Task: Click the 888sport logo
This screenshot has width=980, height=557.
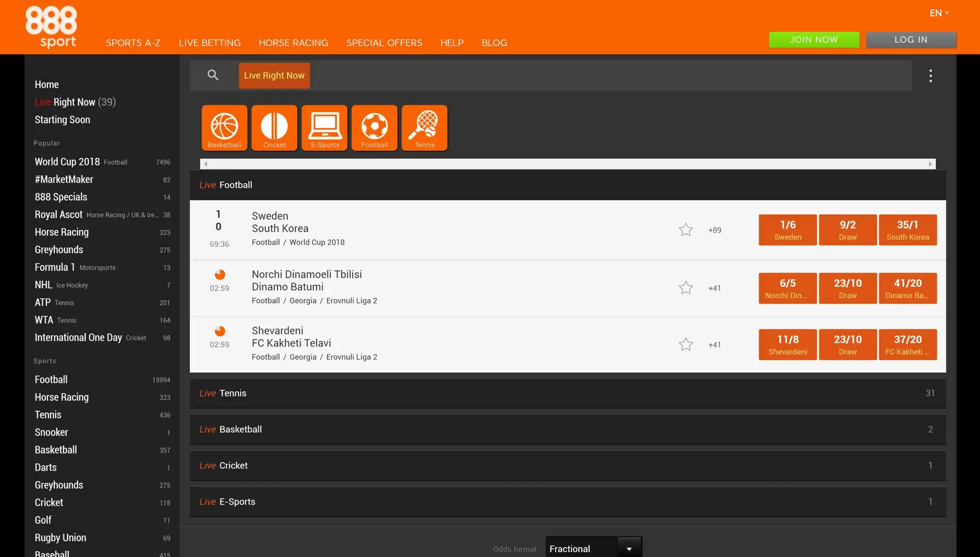Action: click(x=51, y=27)
